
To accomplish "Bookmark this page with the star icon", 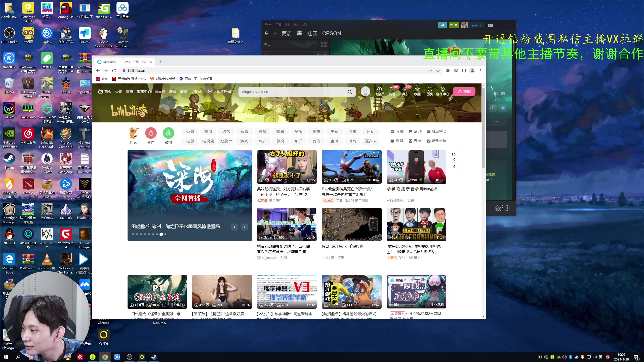I will click(x=438, y=71).
